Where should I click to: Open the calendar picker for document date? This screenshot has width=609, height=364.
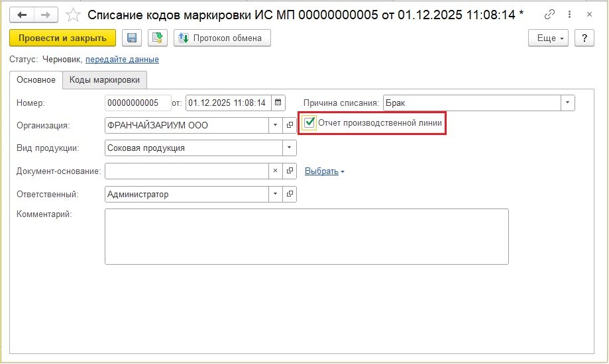[x=278, y=103]
